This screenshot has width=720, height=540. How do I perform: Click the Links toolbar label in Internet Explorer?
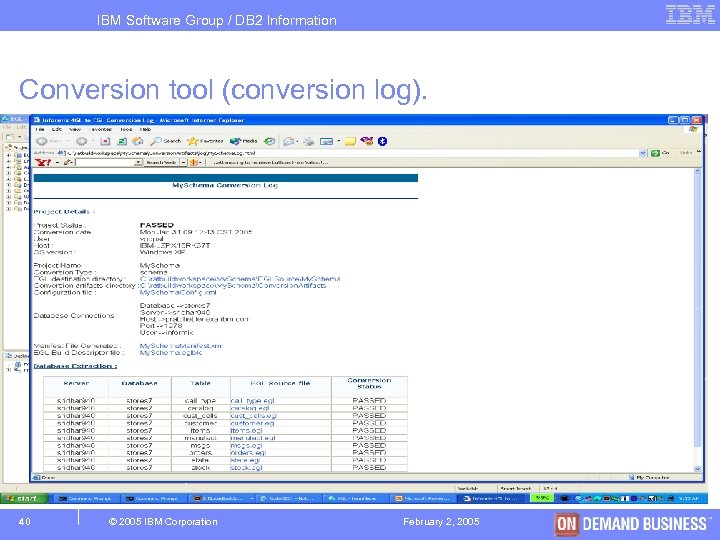point(686,153)
